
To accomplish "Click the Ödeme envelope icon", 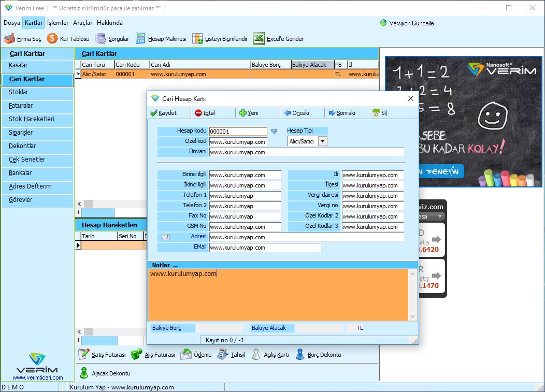I will 186,355.
